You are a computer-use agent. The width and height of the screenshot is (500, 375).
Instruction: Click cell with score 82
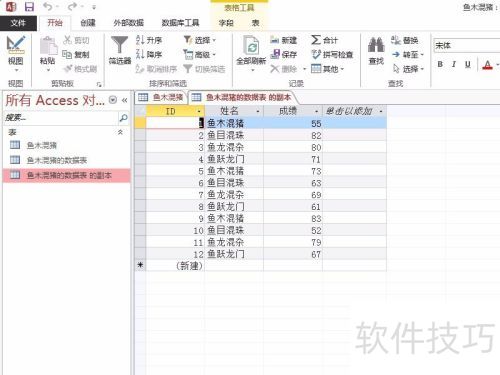click(x=293, y=135)
